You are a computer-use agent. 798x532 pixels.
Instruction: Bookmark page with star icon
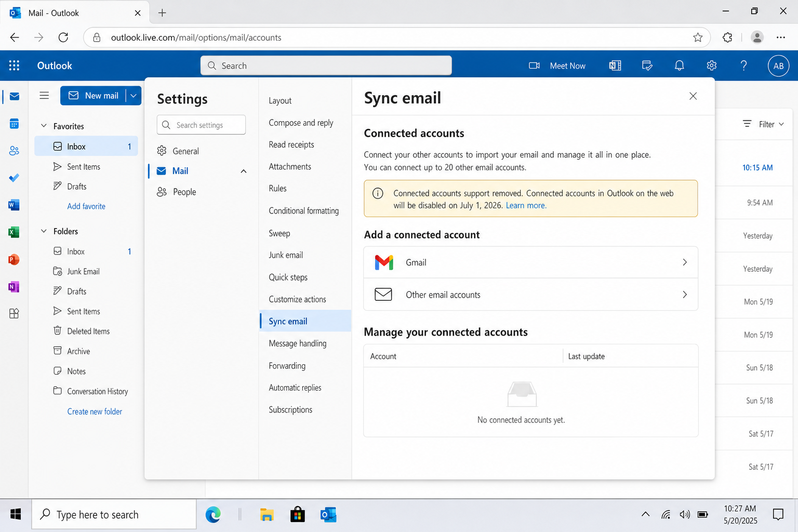click(697, 37)
